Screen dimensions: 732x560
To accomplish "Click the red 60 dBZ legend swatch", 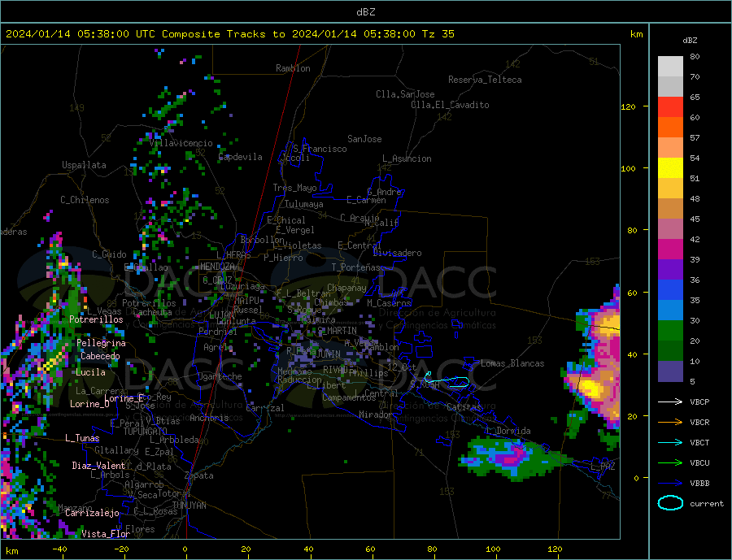I will click(670, 106).
